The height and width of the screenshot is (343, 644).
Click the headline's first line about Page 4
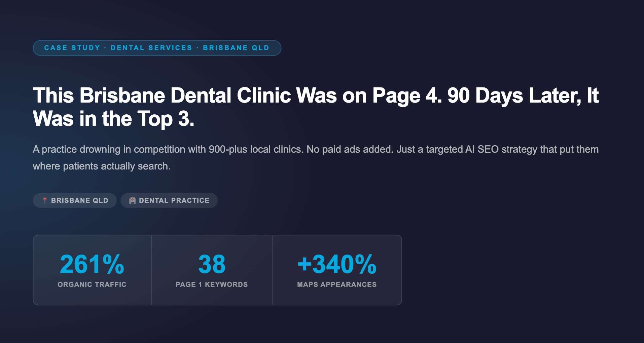tap(236, 96)
